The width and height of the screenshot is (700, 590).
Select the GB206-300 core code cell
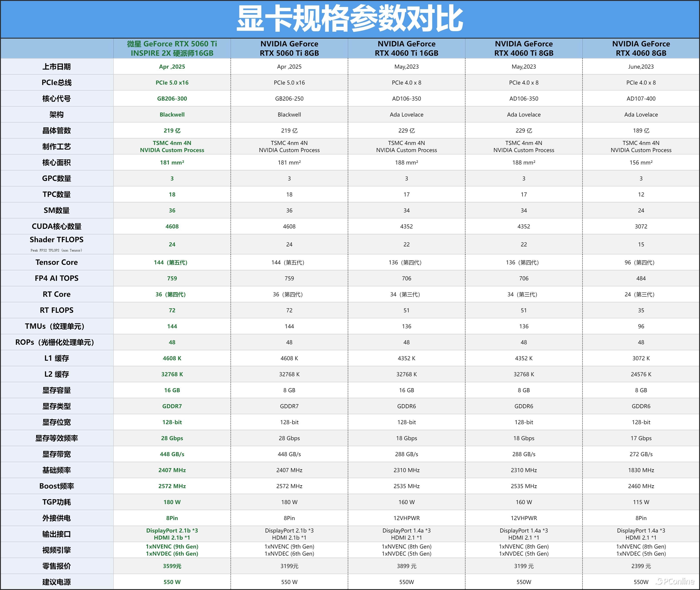[172, 99]
